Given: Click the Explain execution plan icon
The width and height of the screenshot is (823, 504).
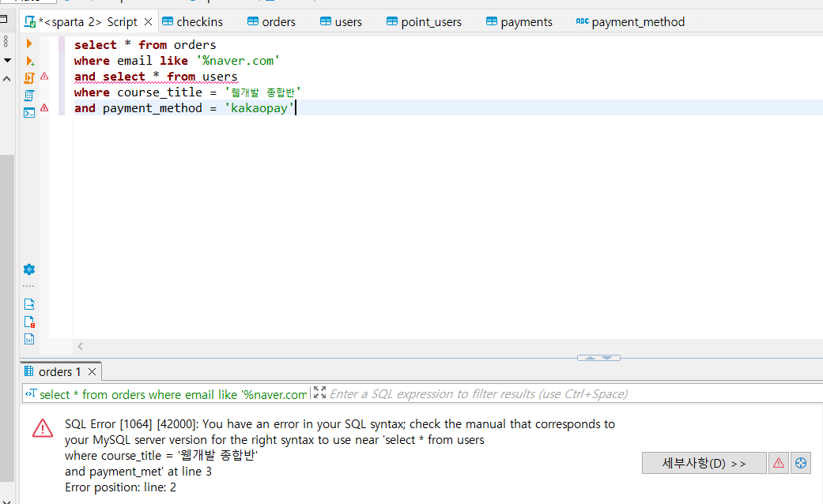Looking at the screenshot, I should click(x=29, y=96).
